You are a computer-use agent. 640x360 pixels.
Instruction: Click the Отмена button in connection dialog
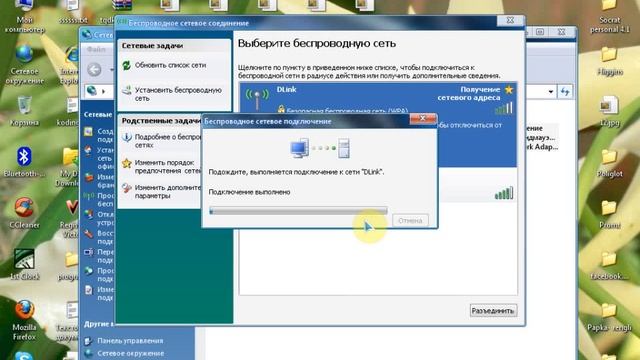pos(410,220)
